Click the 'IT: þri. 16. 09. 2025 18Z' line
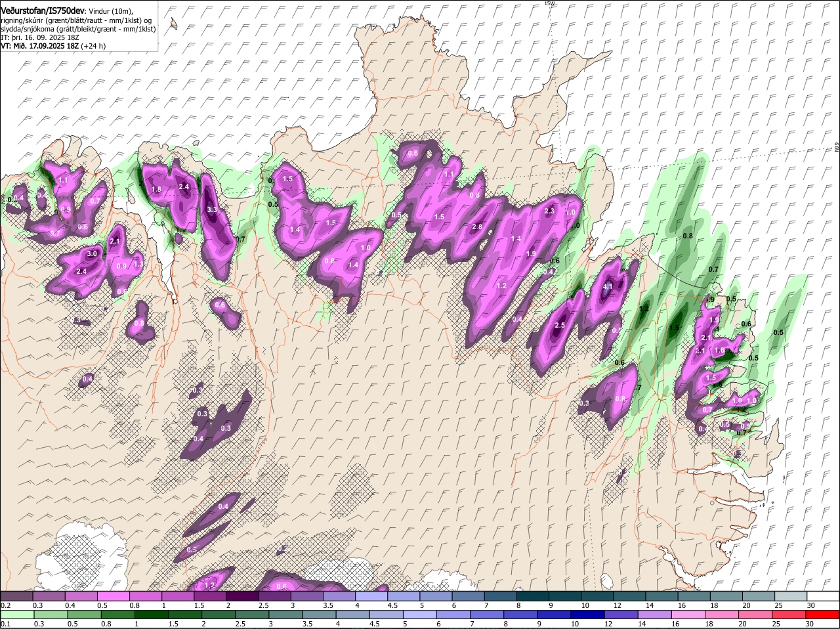The image size is (840, 629). (x=40, y=37)
